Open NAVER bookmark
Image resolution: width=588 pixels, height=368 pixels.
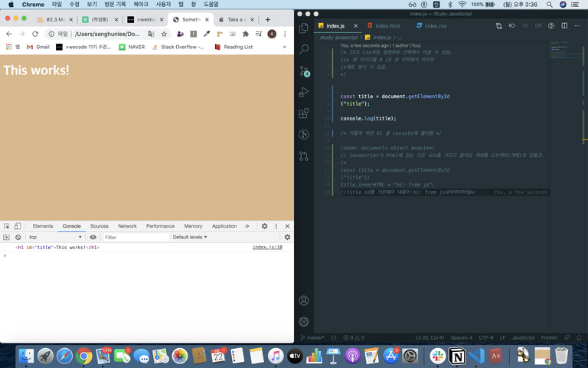132,47
